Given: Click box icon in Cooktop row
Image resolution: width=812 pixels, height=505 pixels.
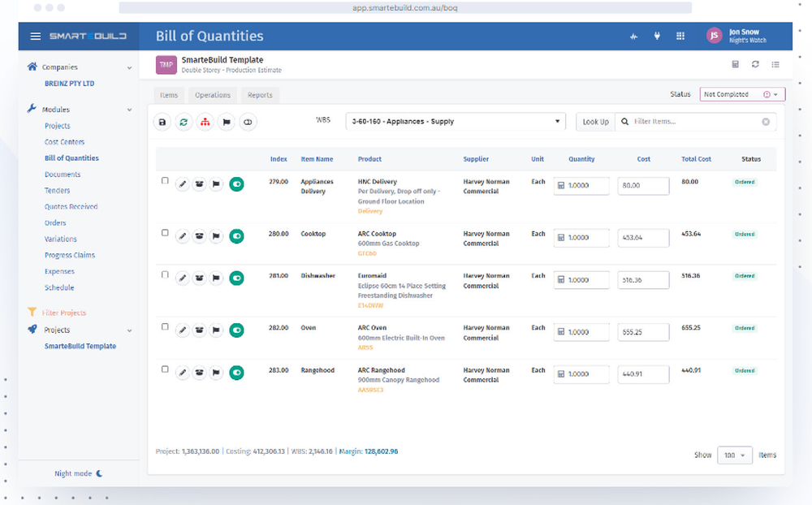Looking at the screenshot, I should point(200,236).
